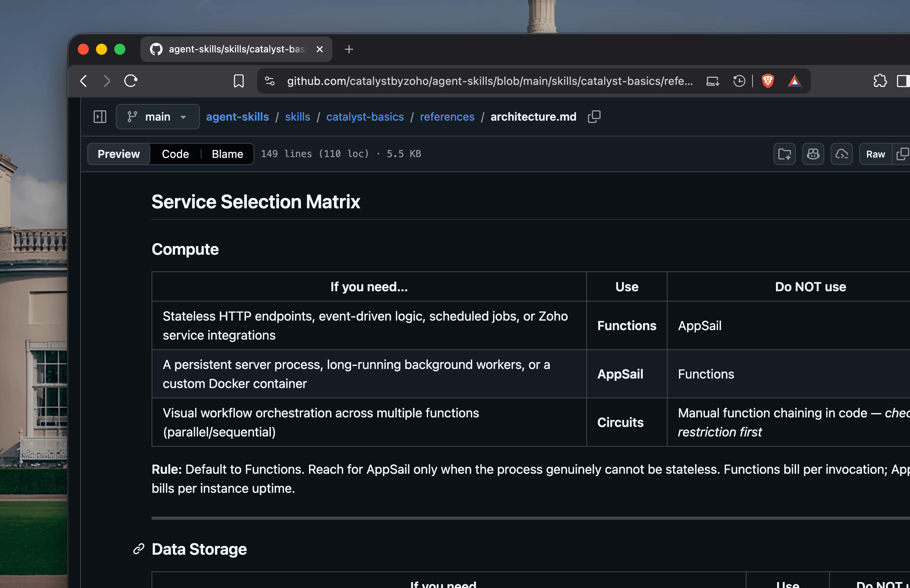Switch to the Code view
Viewport: 910px width, 588px height.
(175, 154)
